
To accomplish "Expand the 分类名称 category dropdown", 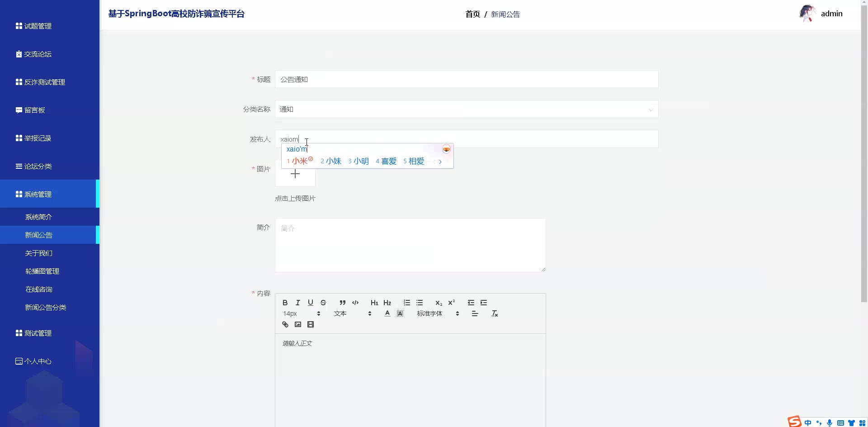I will tap(466, 109).
